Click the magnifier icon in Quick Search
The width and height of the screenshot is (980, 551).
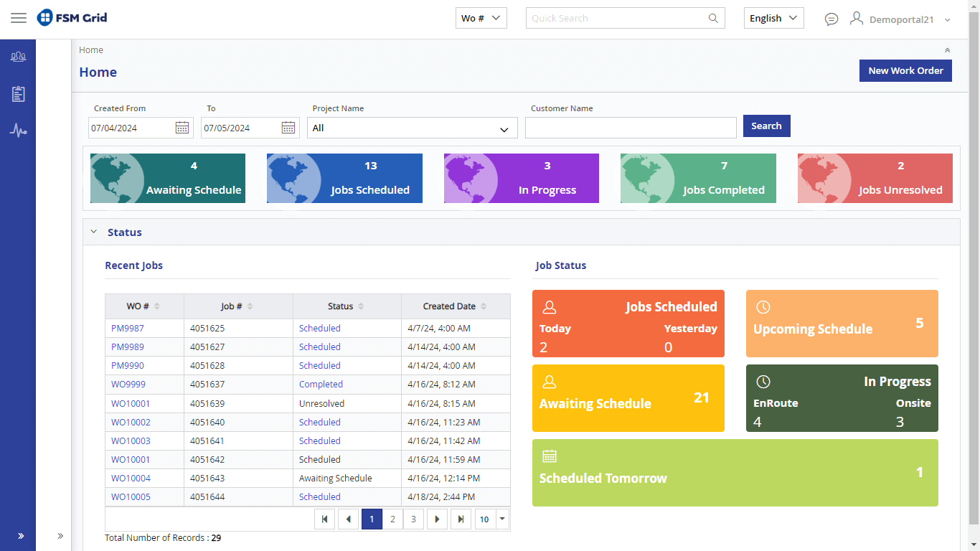[x=713, y=19]
